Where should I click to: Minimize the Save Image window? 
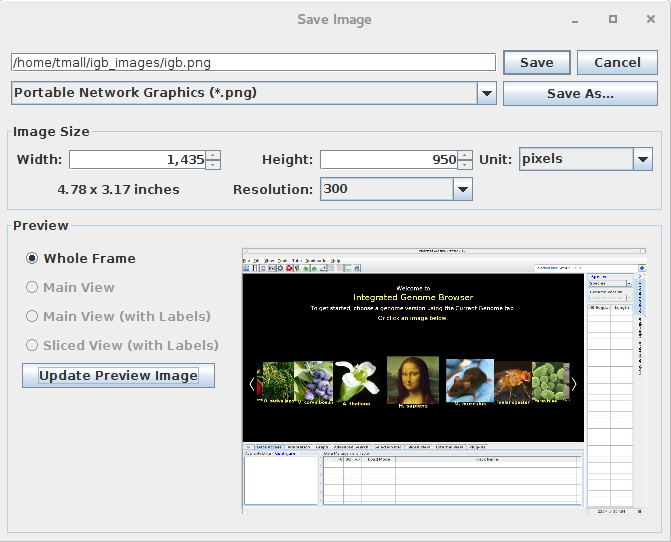[575, 20]
